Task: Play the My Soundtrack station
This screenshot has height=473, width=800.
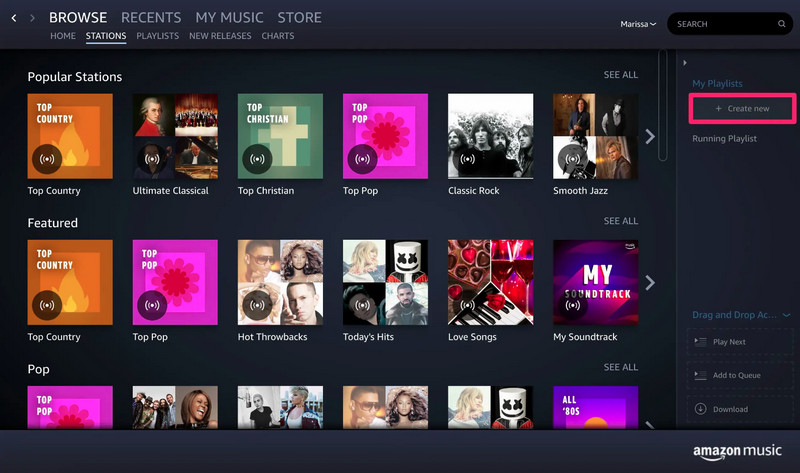Action: coord(572,305)
